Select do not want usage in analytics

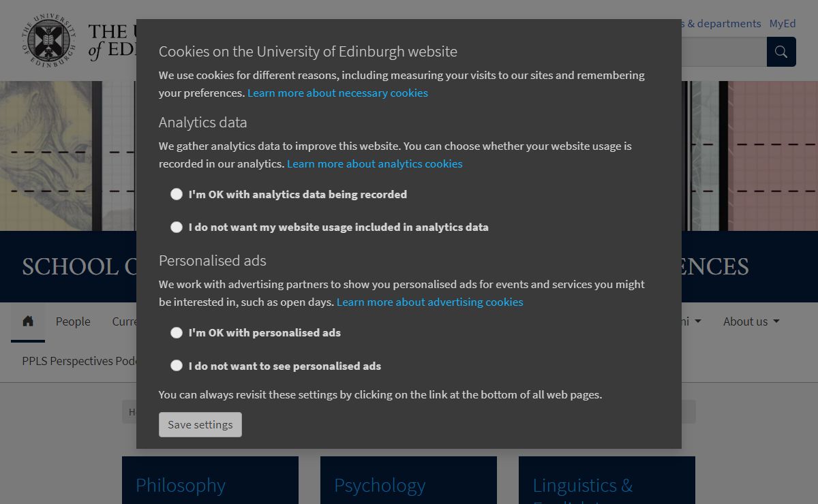(x=177, y=227)
